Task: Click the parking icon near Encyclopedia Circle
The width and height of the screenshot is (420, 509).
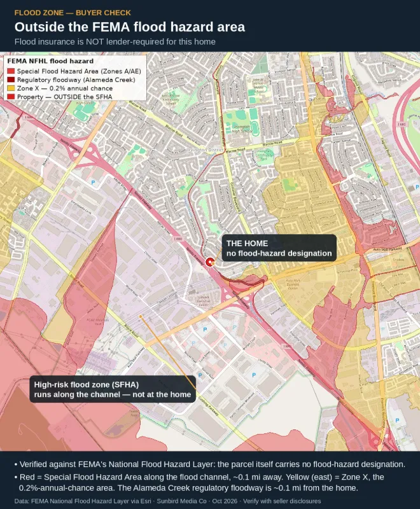Action: (93, 183)
